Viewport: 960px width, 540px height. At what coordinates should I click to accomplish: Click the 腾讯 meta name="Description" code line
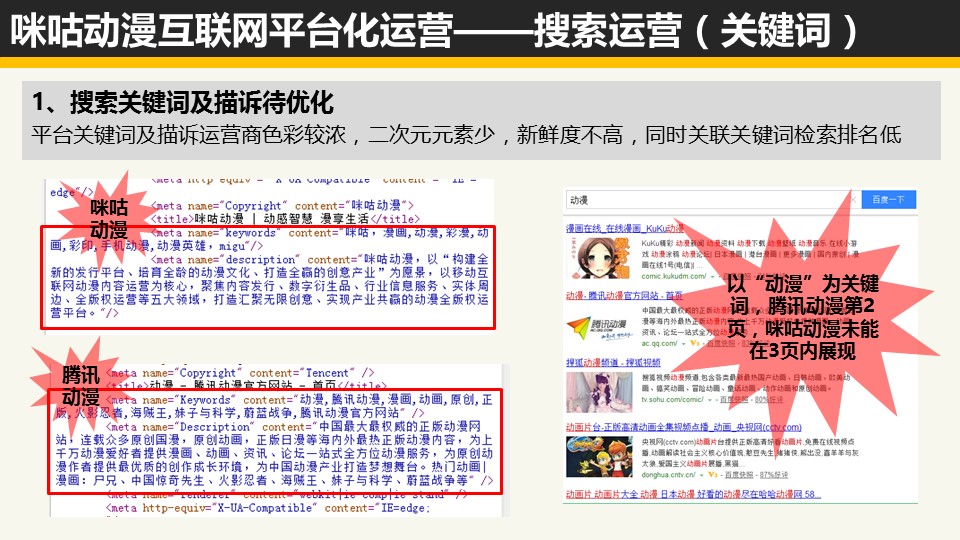pos(274,453)
